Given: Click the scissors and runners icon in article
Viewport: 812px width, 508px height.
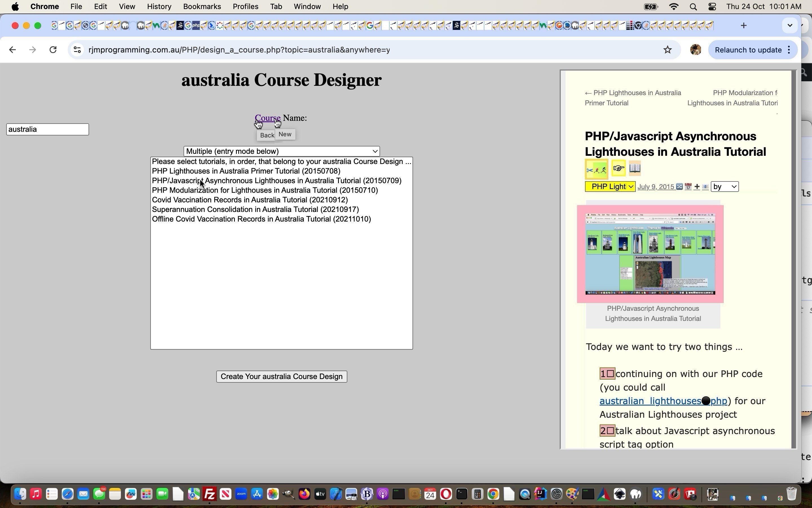Looking at the screenshot, I should pos(596,169).
